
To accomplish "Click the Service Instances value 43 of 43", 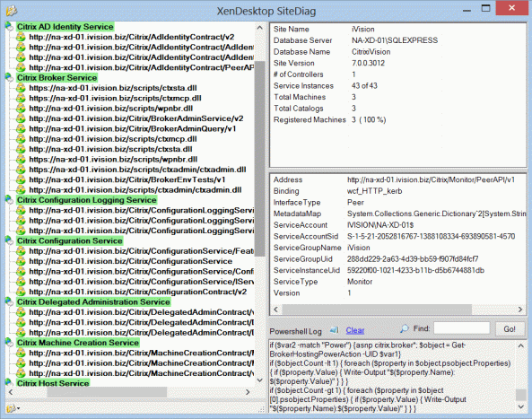I will coord(364,86).
